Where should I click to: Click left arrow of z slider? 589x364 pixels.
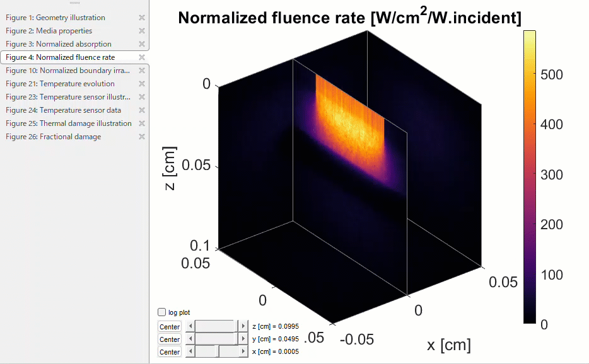[x=189, y=326]
